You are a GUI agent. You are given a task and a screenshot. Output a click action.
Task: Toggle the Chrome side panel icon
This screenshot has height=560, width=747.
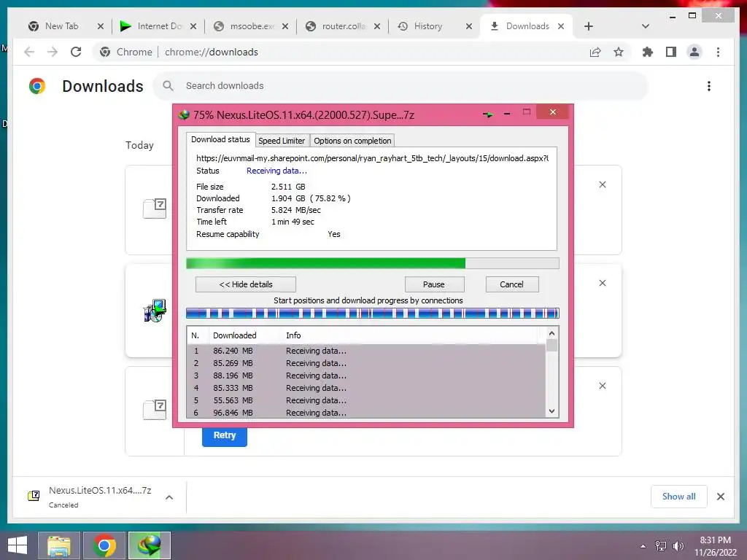[x=671, y=52]
